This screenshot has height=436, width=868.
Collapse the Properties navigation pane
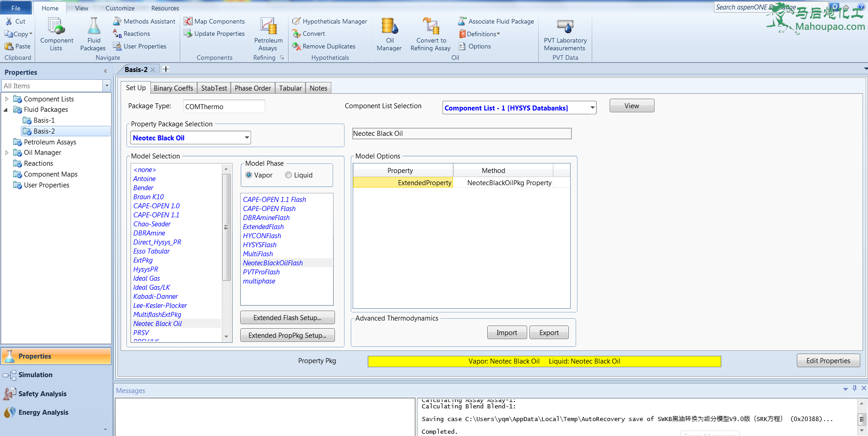pos(105,72)
